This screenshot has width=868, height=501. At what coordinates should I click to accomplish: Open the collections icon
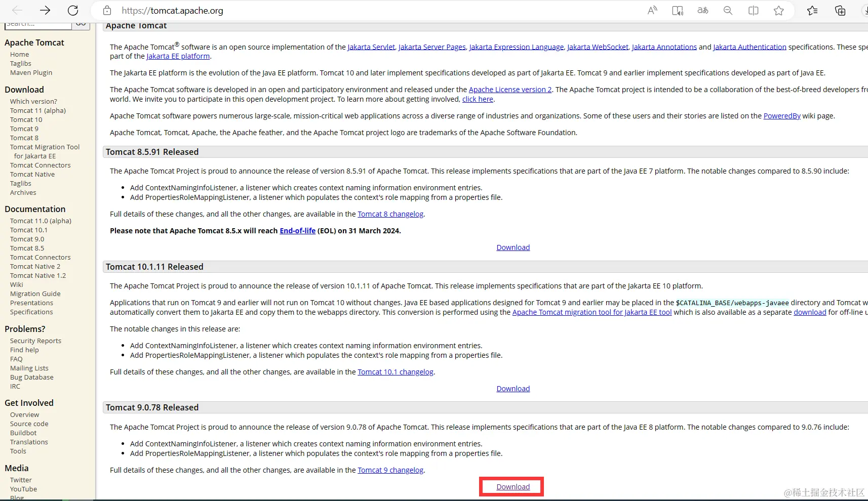840,10
